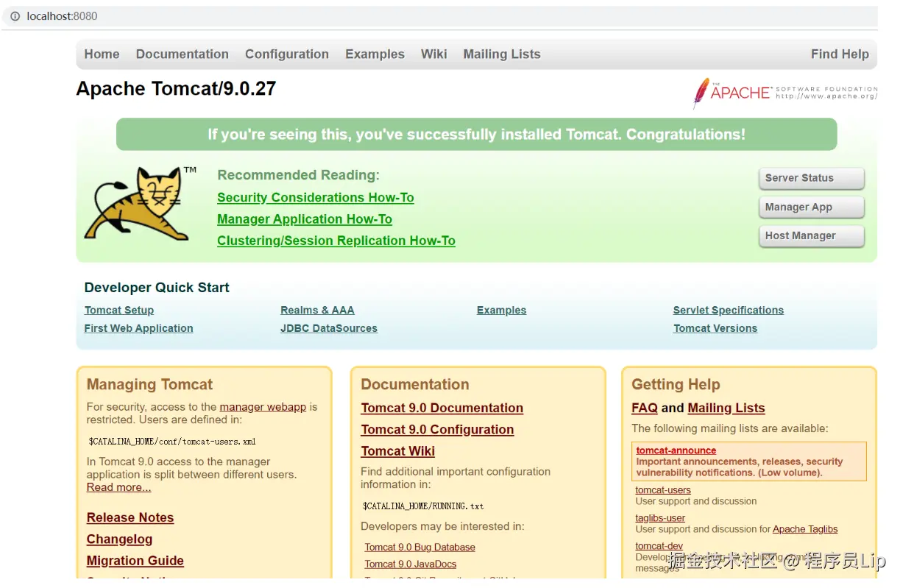The image size is (903, 588).
Task: Open the Manager App button
Action: 811,208
